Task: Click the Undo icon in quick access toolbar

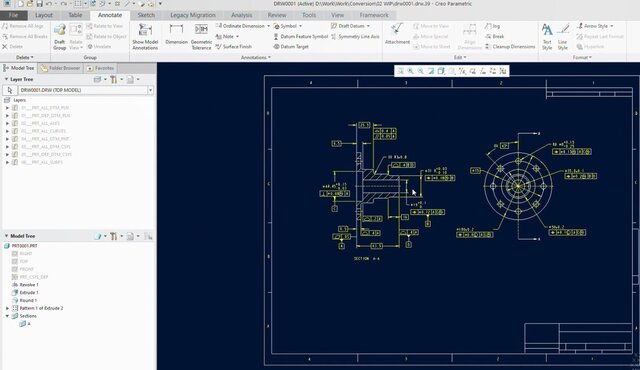Action: click(x=49, y=4)
